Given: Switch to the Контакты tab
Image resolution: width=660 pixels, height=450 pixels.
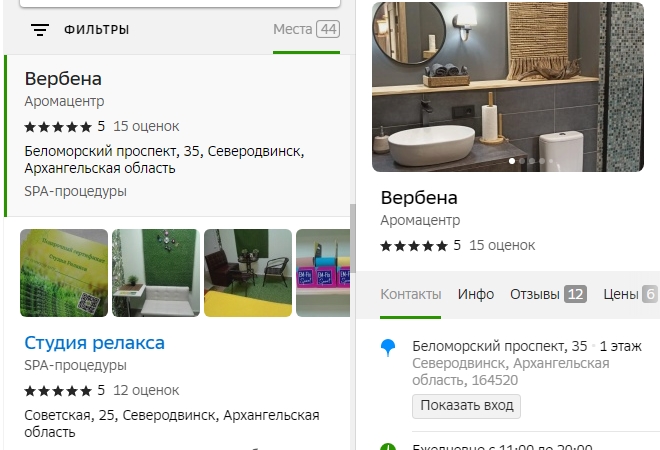Looking at the screenshot, I should click(x=410, y=294).
